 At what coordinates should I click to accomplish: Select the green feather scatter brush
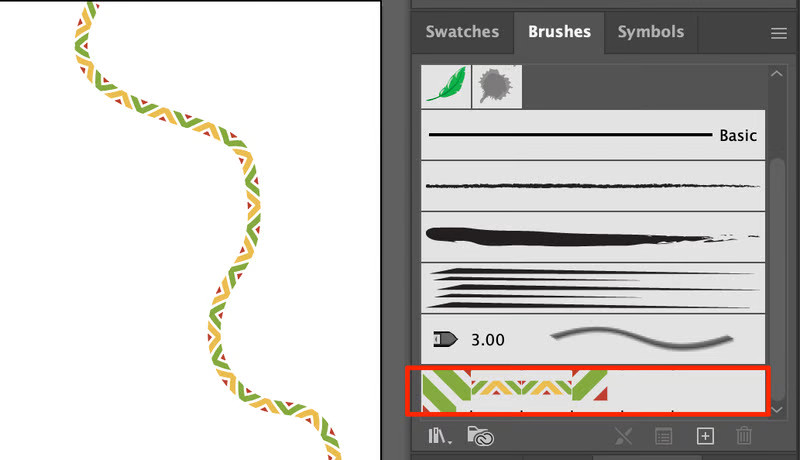pyautogui.click(x=446, y=86)
